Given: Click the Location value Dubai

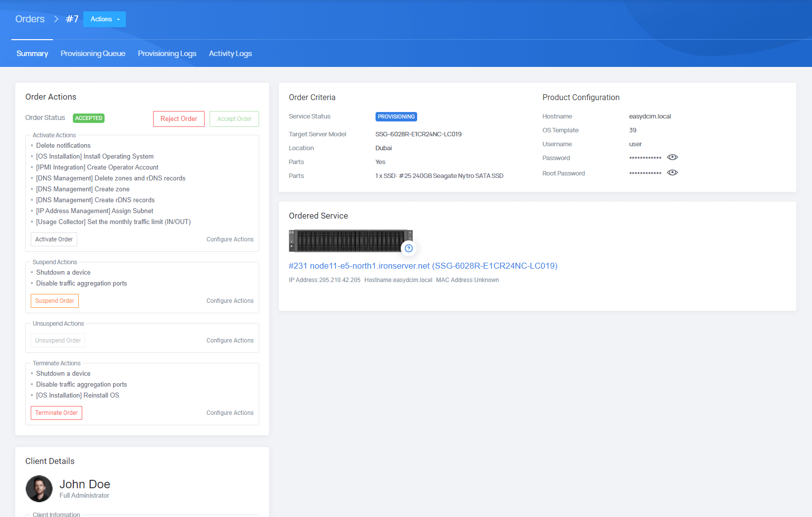Looking at the screenshot, I should 383,148.
